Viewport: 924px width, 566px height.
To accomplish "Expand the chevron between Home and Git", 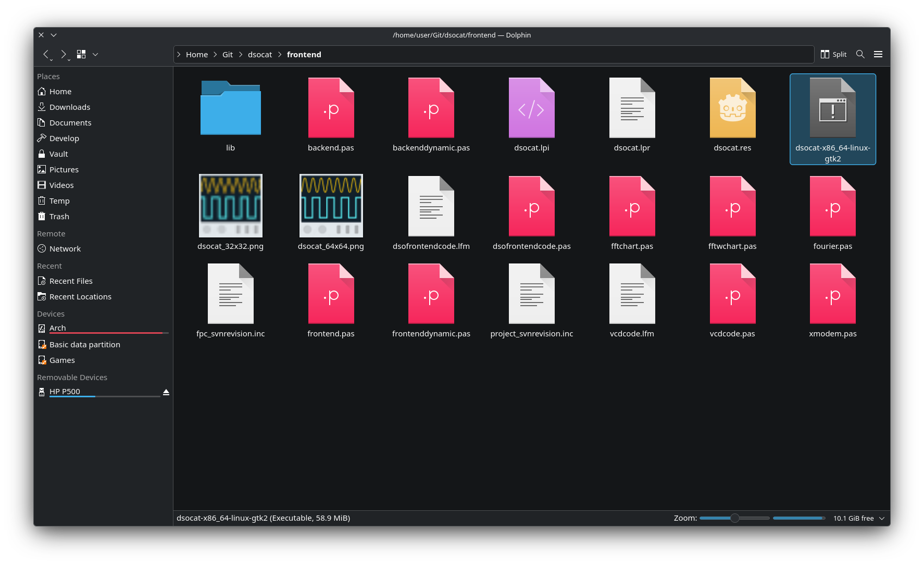I will click(x=215, y=55).
